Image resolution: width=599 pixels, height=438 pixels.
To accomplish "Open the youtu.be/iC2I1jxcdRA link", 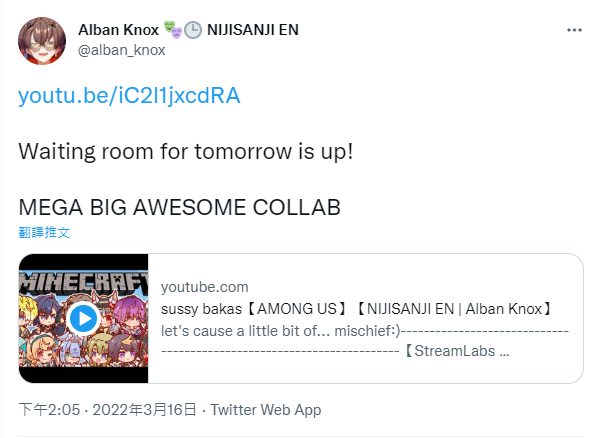I will click(x=129, y=95).
